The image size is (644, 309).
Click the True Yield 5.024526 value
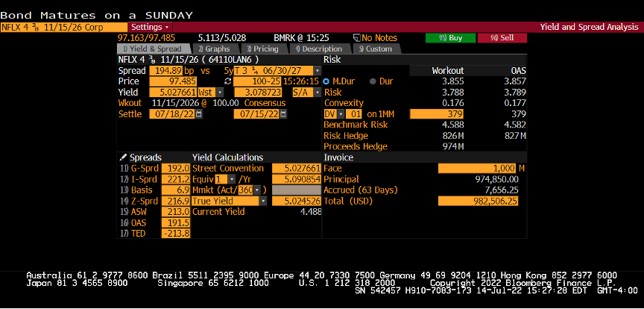296,201
